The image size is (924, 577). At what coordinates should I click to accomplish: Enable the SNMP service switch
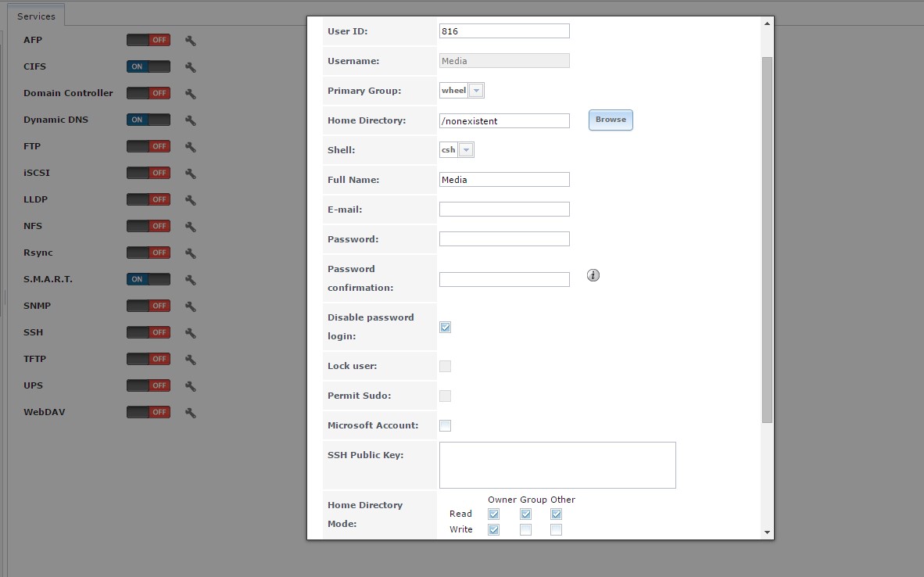(x=149, y=306)
